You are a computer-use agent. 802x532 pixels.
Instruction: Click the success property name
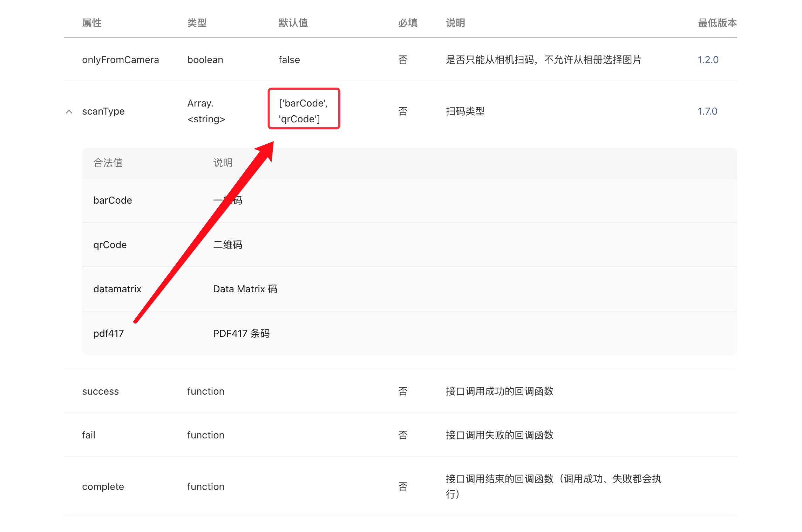(x=100, y=391)
